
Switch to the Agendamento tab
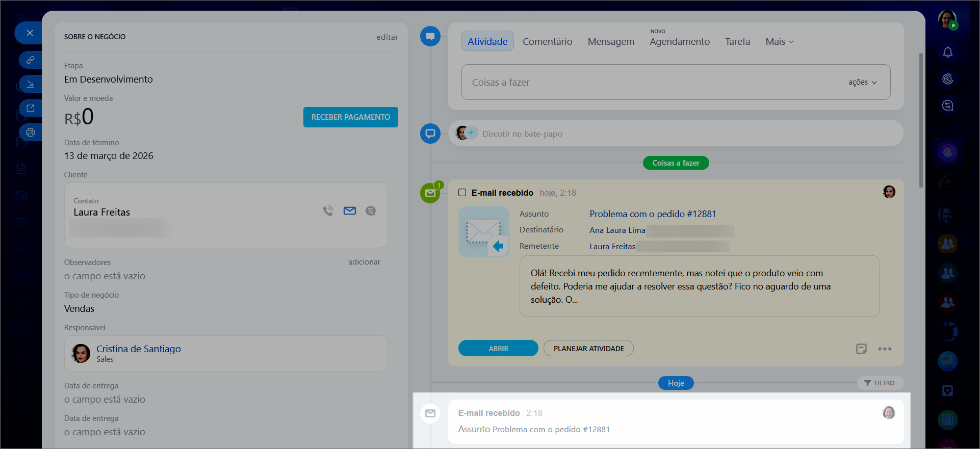(x=679, y=41)
